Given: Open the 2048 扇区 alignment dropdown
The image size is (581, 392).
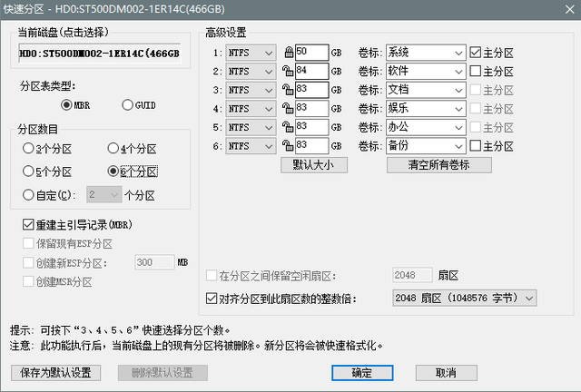Looking at the screenshot, I should tap(465, 298).
